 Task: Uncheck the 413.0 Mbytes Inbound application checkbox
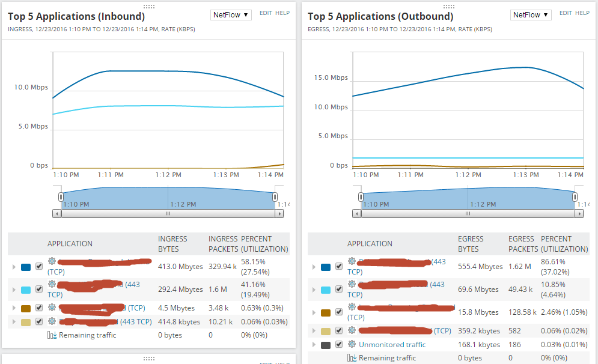pyautogui.click(x=39, y=266)
